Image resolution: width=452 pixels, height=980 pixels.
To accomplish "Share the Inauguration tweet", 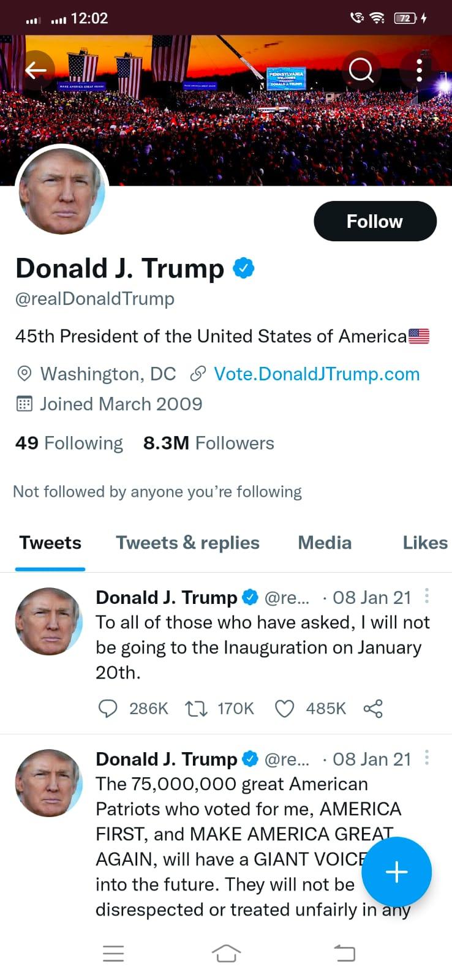I will point(373,709).
